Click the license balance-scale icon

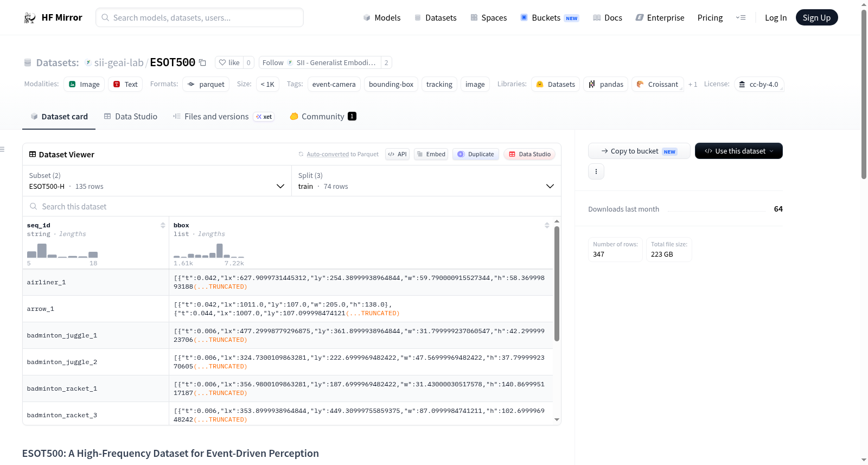coord(742,84)
